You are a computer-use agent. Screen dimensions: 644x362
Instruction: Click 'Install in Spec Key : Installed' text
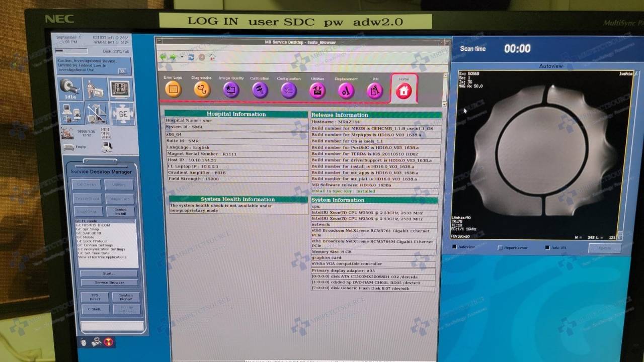[x=343, y=191]
